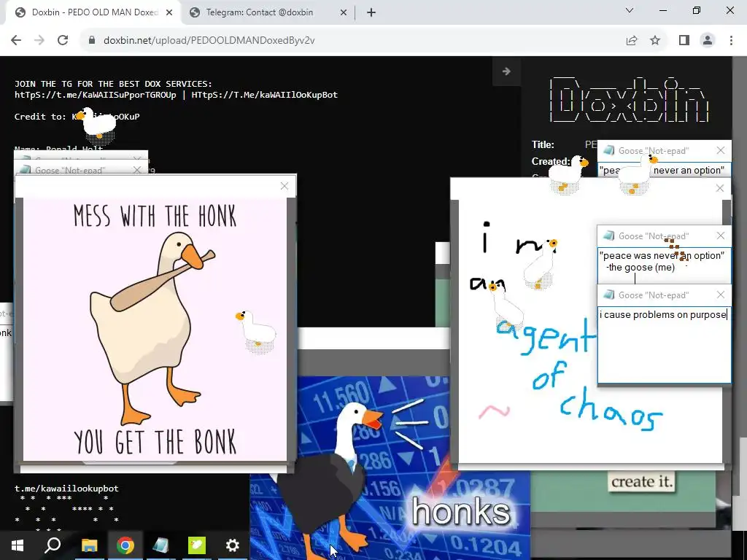Viewport: 747px width, 560px height.
Task: Close the topmost right Goose Not-epad window
Action: [721, 150]
